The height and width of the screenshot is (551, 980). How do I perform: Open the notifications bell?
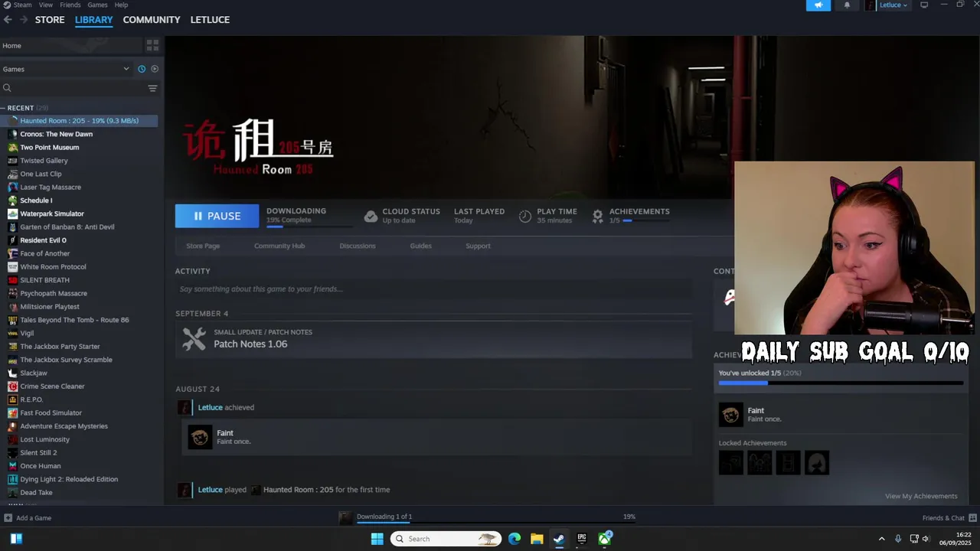coord(847,5)
